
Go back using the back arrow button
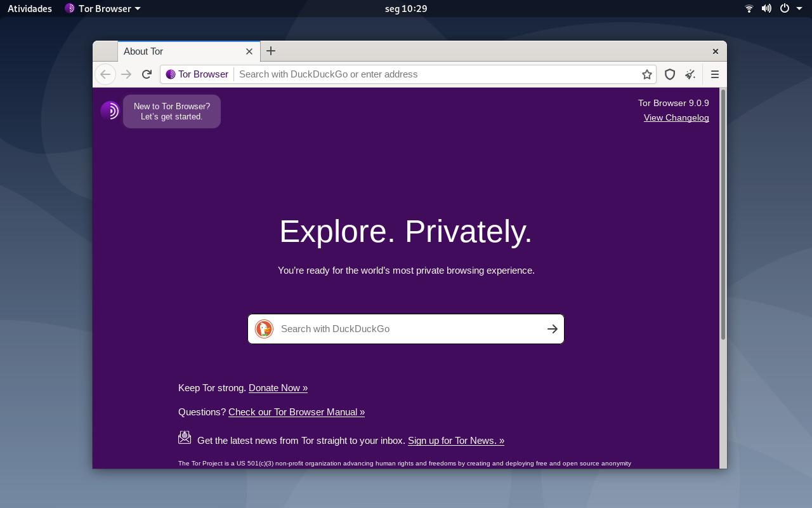click(105, 74)
